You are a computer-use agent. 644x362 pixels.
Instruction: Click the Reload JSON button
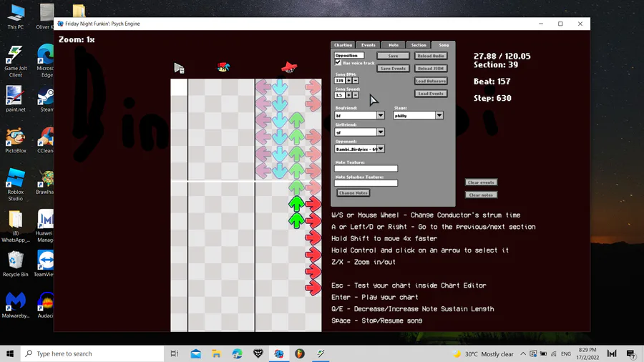point(431,69)
